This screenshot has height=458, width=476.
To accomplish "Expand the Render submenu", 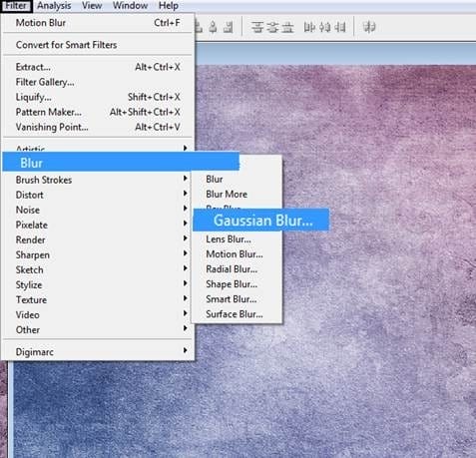I will click(98, 239).
